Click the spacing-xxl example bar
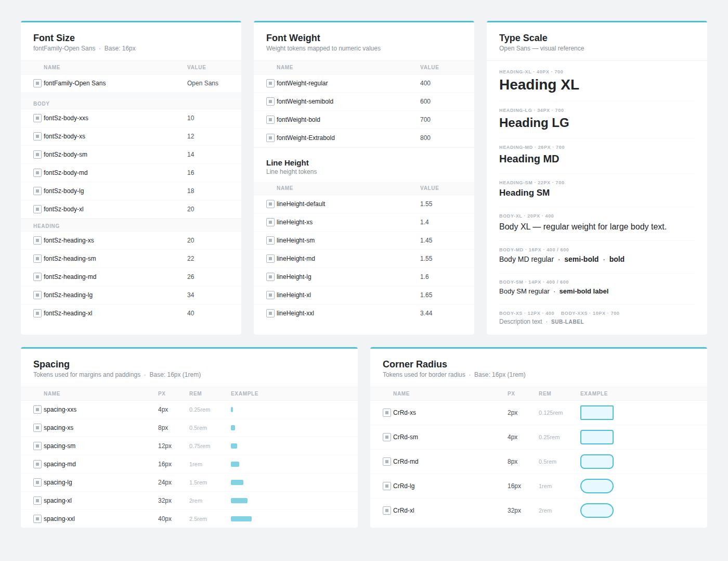This screenshot has width=728, height=561. click(x=241, y=519)
